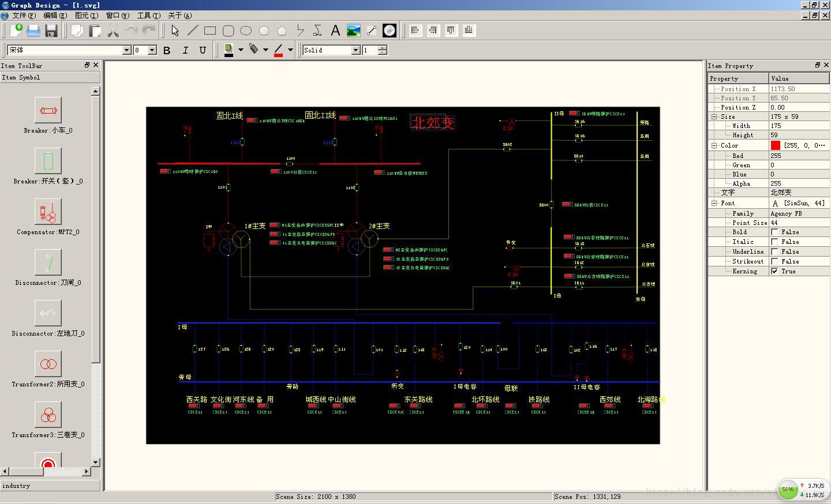Open the 工具(T) menu
Screen dimensions: 831x504
coord(148,16)
